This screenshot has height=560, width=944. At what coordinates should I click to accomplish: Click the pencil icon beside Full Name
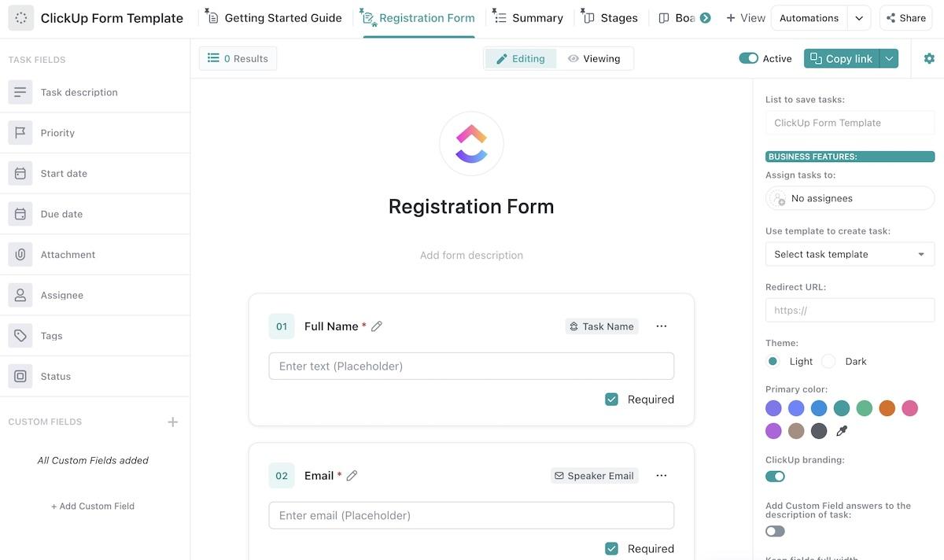pyautogui.click(x=377, y=326)
